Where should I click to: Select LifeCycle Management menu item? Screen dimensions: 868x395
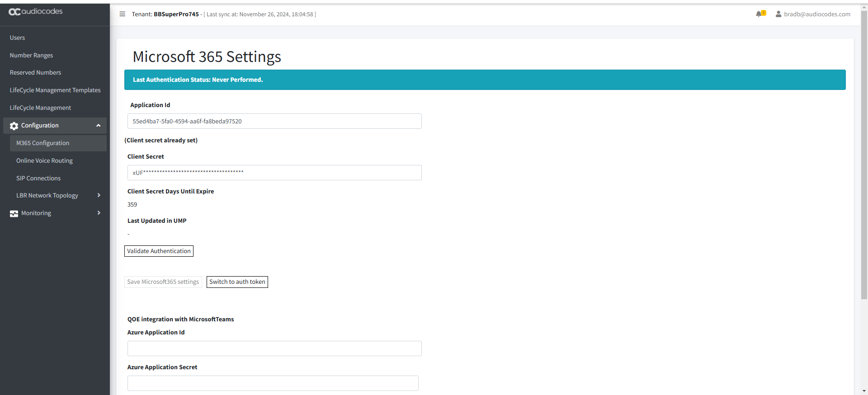(x=40, y=108)
